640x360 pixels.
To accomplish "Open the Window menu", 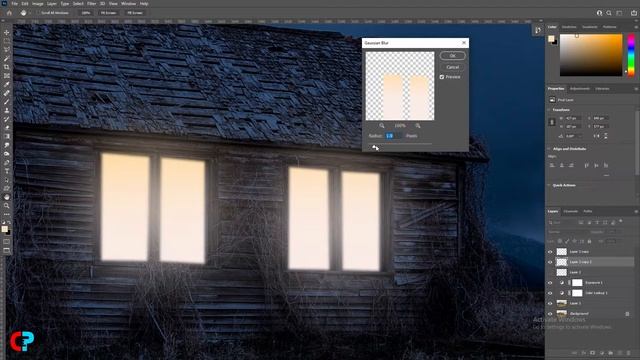I will 129,4.
